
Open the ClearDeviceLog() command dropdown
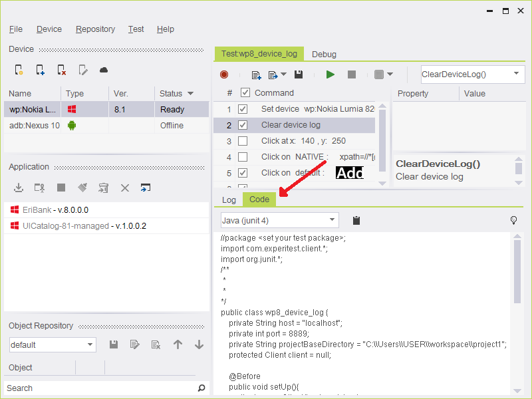pyautogui.click(x=517, y=74)
